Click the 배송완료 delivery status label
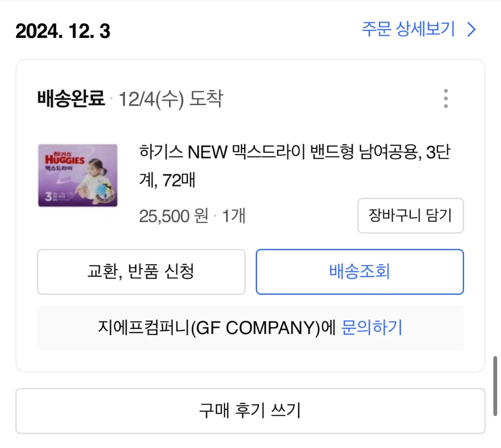 point(71,98)
